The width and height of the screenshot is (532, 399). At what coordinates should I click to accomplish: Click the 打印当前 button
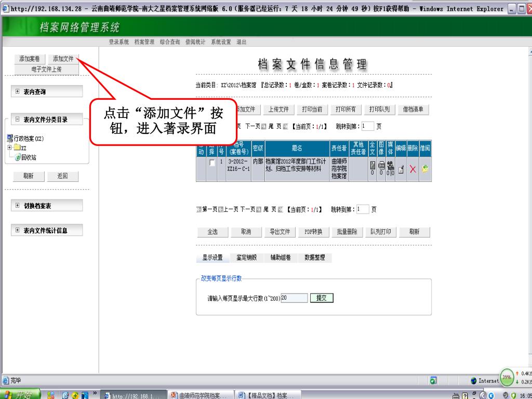(x=312, y=109)
